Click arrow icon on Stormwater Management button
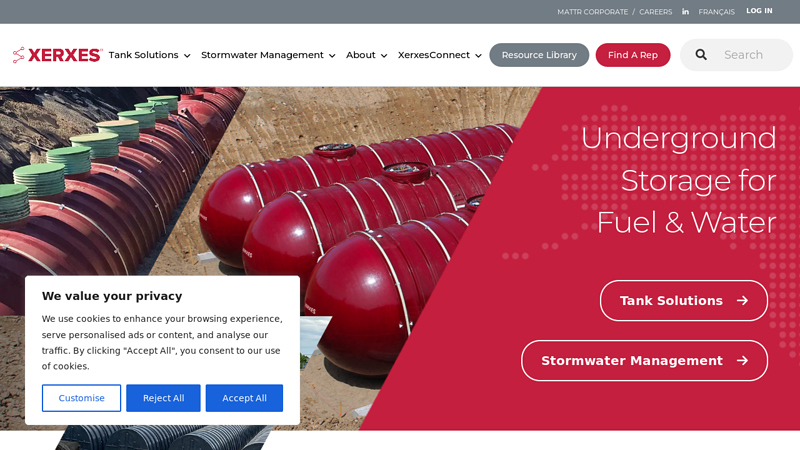 (742, 361)
